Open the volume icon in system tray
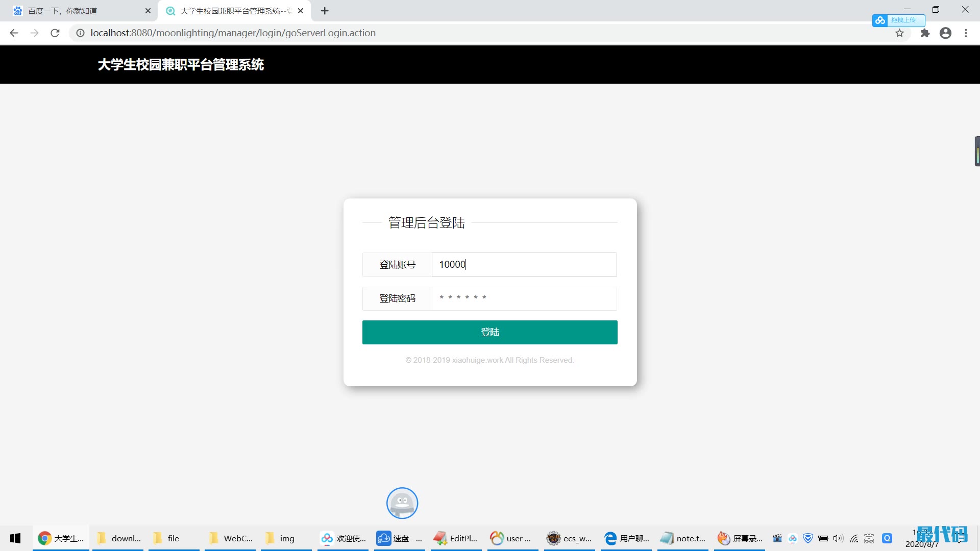Screen dimensions: 980x551 (838, 538)
